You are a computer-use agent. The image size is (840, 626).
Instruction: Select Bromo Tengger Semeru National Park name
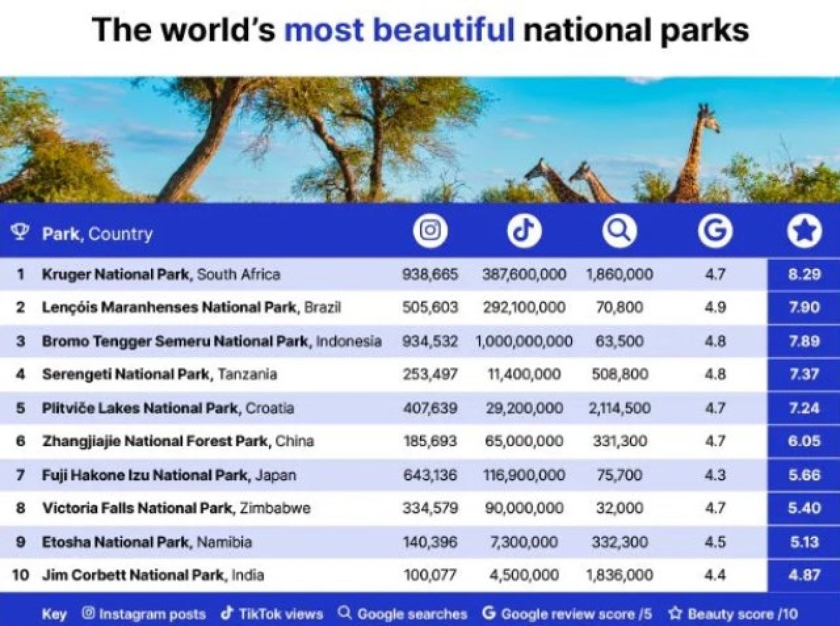pos(212,341)
